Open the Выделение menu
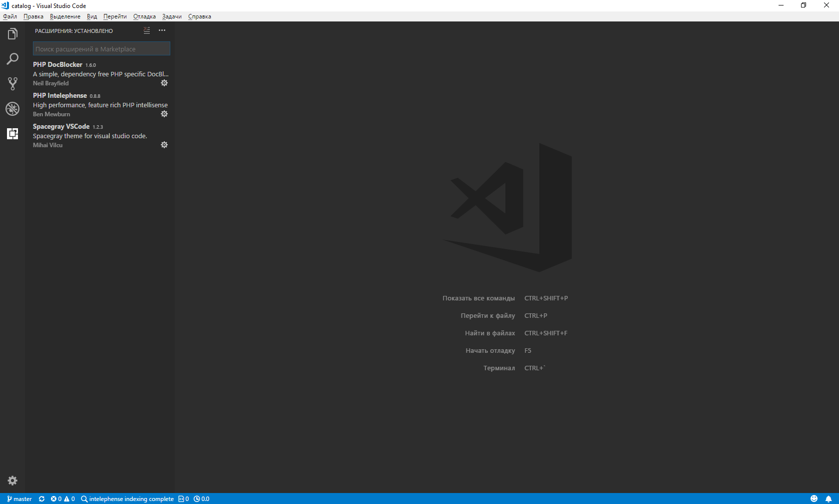Image resolution: width=839 pixels, height=504 pixels. [x=65, y=16]
